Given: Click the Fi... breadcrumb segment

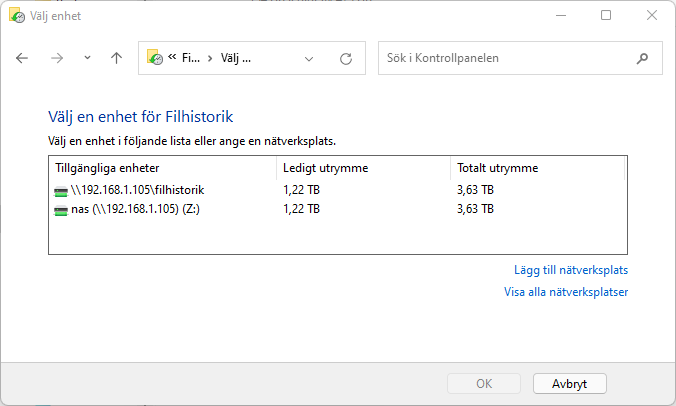Looking at the screenshot, I should (x=190, y=58).
